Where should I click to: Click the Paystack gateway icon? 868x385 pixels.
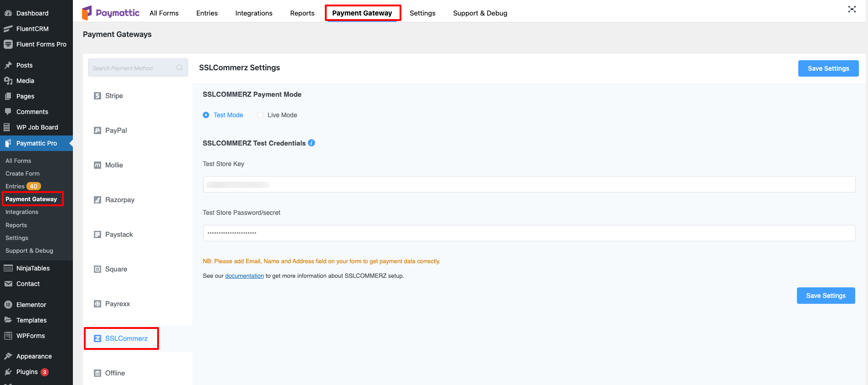(98, 234)
